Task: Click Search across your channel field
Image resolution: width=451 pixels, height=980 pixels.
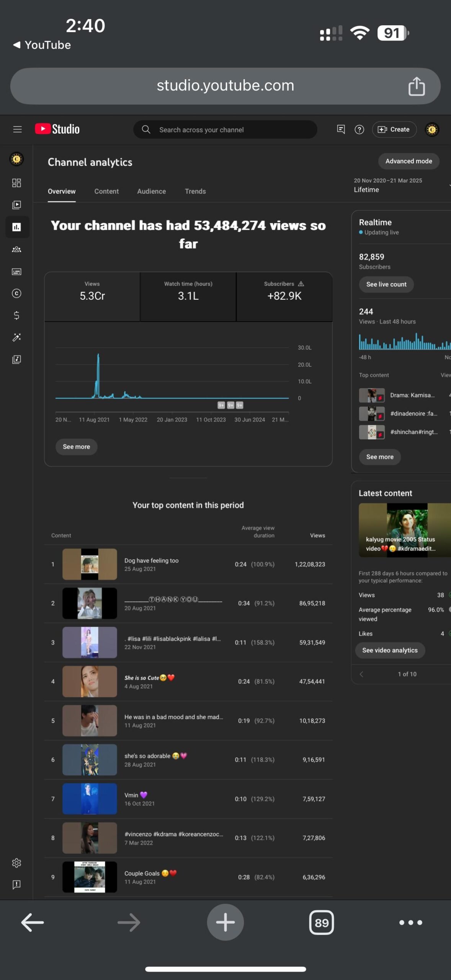Action: coord(225,130)
